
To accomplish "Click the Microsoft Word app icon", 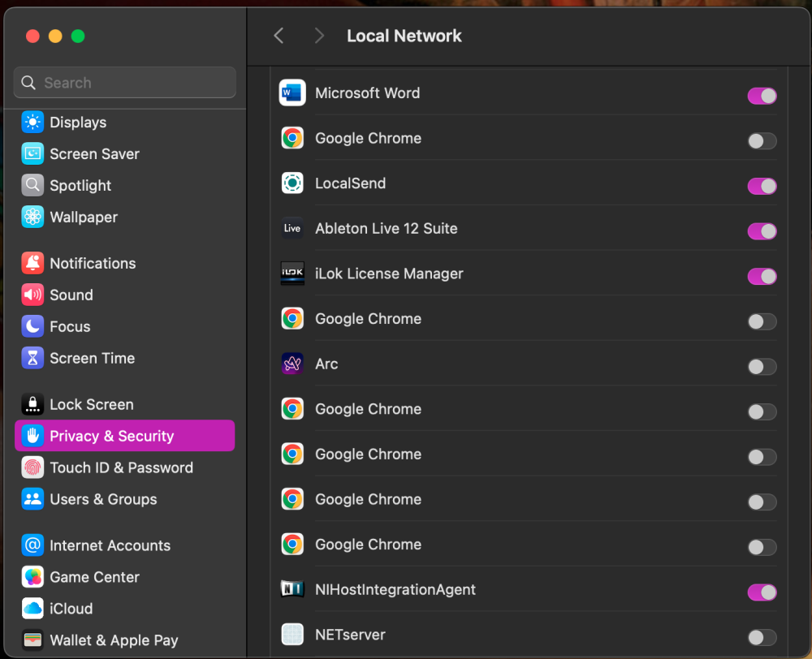I will pos(292,93).
